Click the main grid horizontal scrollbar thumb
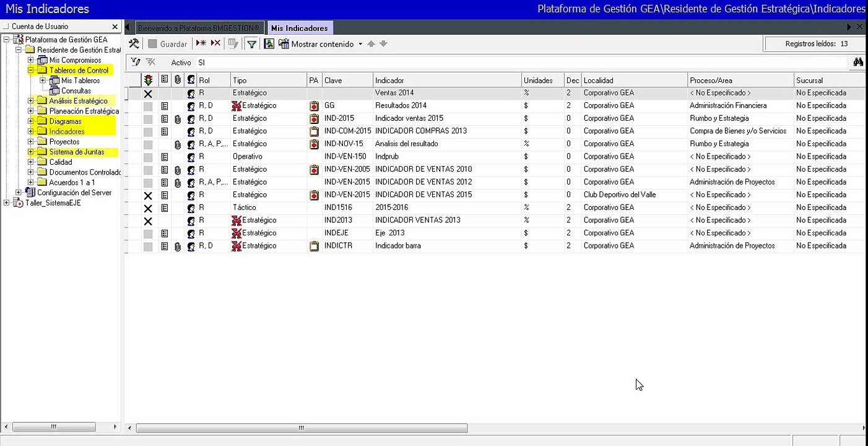The width and height of the screenshot is (868, 446). (x=302, y=428)
